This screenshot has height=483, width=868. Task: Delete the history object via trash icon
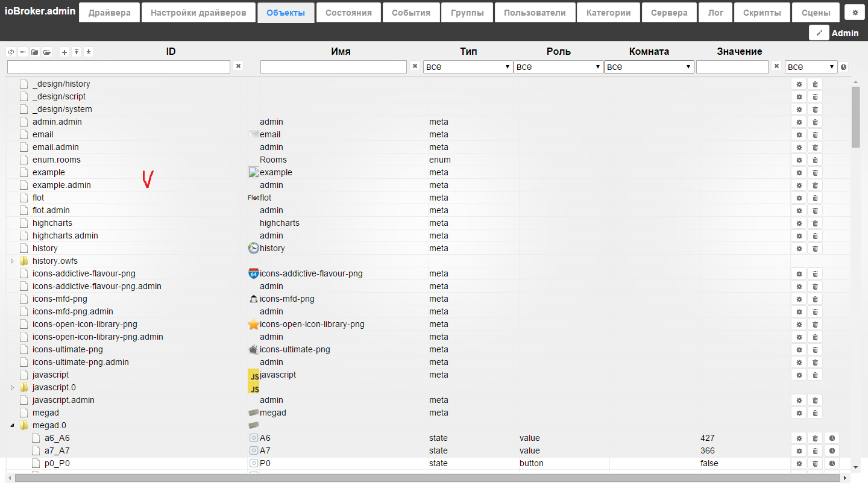815,248
